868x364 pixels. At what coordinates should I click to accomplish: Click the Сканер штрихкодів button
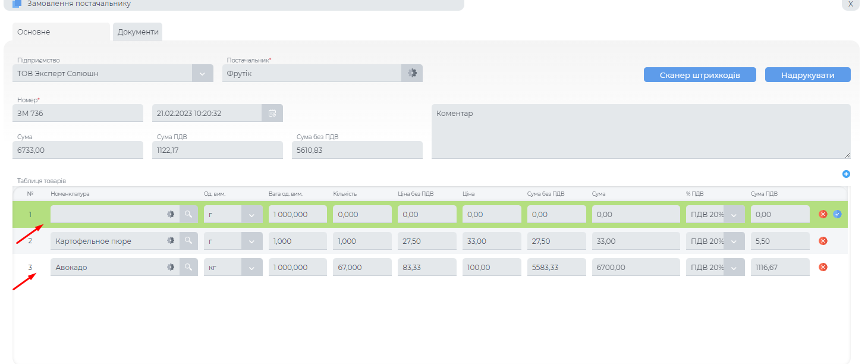(x=700, y=75)
